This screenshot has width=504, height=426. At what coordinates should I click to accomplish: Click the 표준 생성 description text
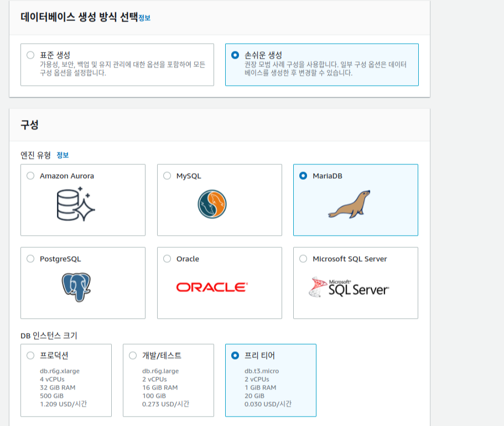click(122, 69)
